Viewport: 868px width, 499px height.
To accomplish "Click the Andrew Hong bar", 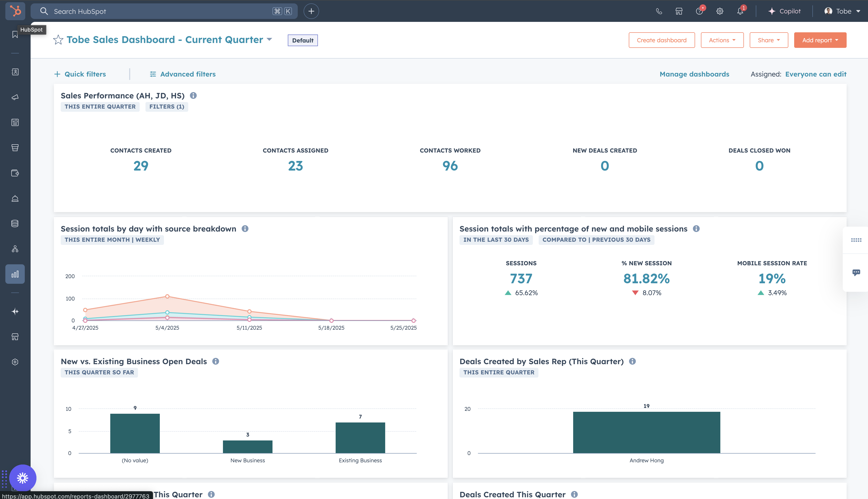I will tap(646, 432).
